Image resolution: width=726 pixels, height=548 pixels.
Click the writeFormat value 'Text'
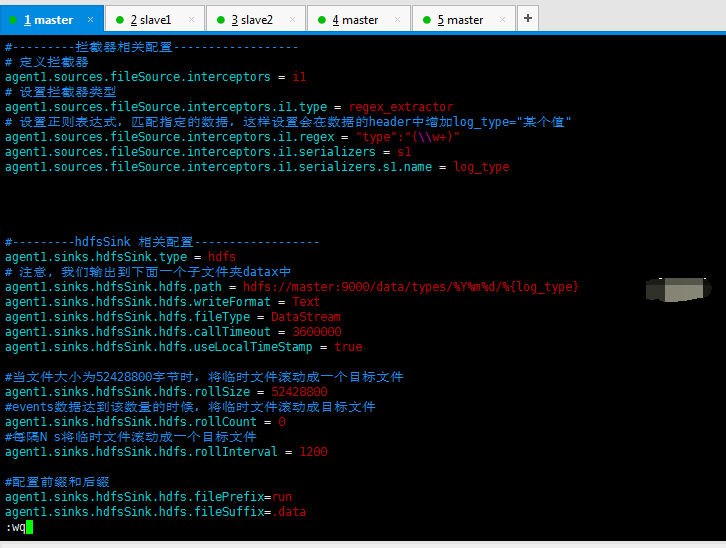click(306, 302)
